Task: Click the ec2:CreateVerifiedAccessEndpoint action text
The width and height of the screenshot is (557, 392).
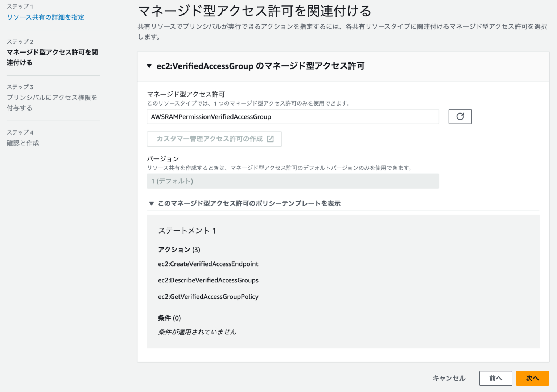Action: click(x=208, y=264)
